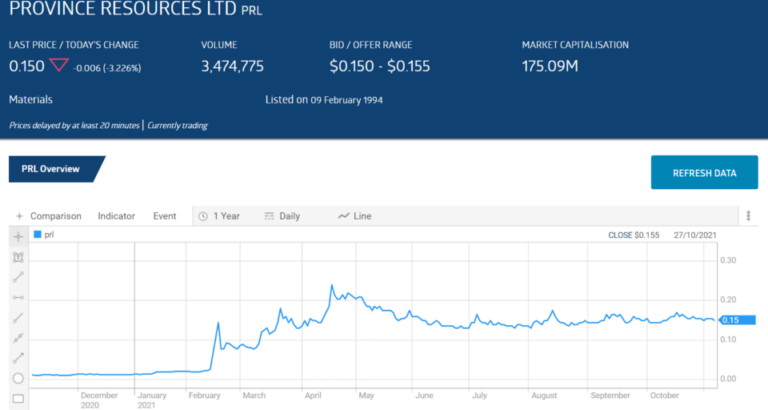
Task: Select the rectangle drawing tool
Action: tap(17, 399)
